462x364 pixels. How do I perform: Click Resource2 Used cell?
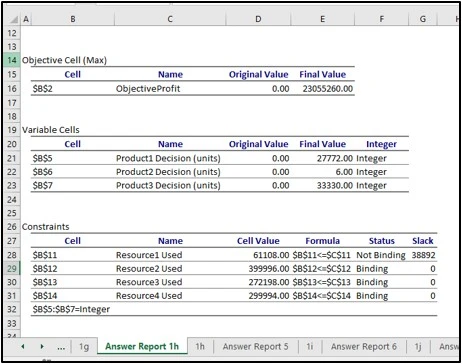point(149,269)
